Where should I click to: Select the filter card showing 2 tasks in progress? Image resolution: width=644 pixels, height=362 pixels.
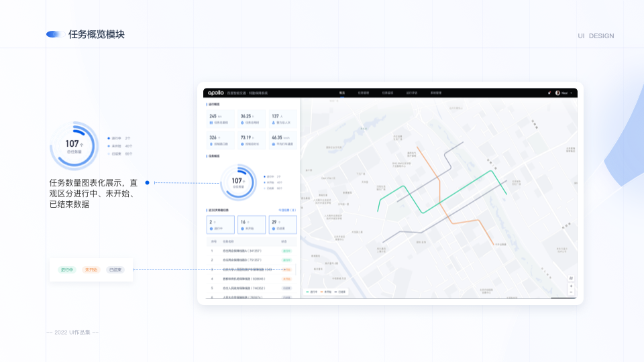pyautogui.click(x=221, y=225)
